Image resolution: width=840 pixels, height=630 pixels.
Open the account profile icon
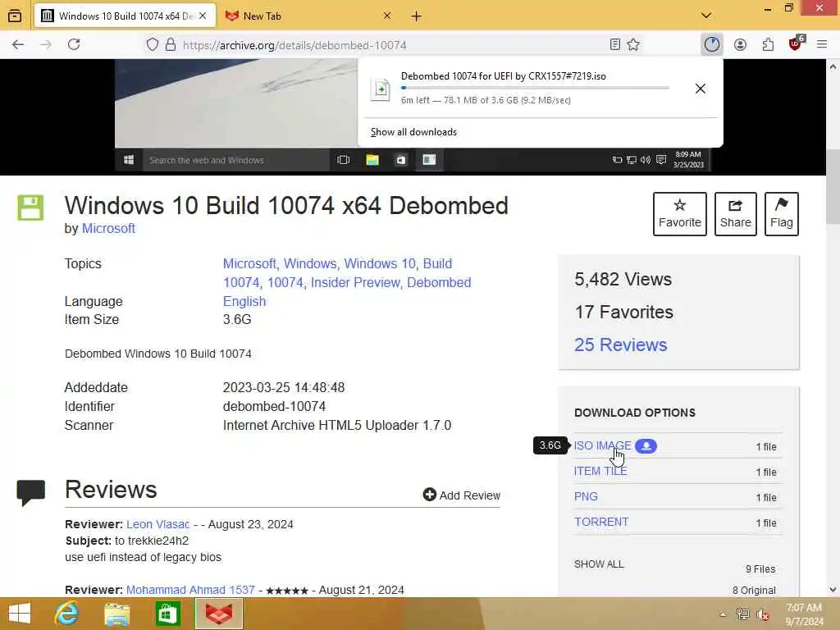pyautogui.click(x=740, y=44)
